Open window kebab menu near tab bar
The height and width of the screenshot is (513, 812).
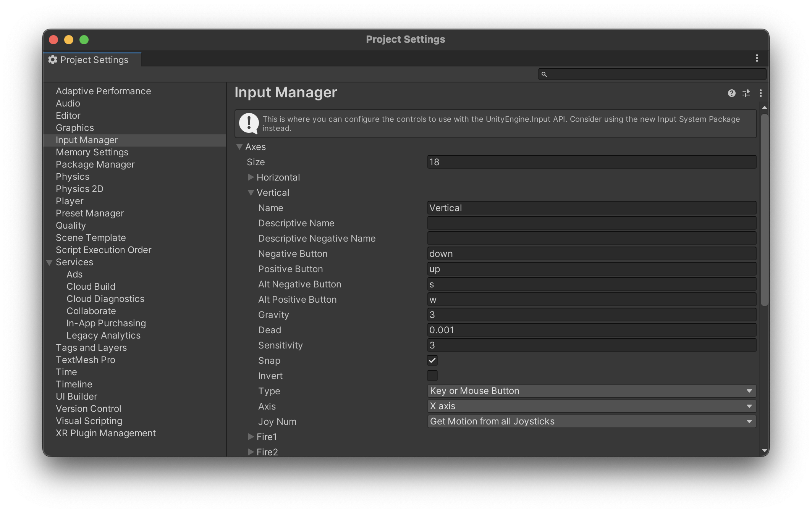coord(757,58)
